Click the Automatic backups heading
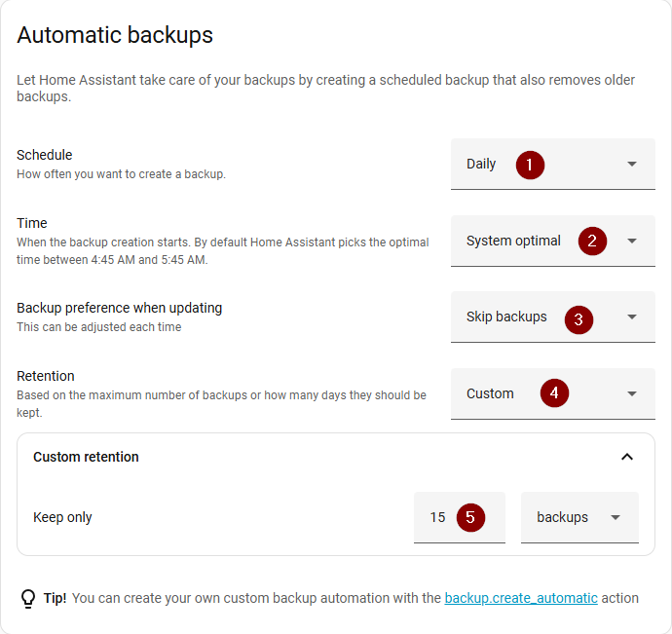 point(115,36)
